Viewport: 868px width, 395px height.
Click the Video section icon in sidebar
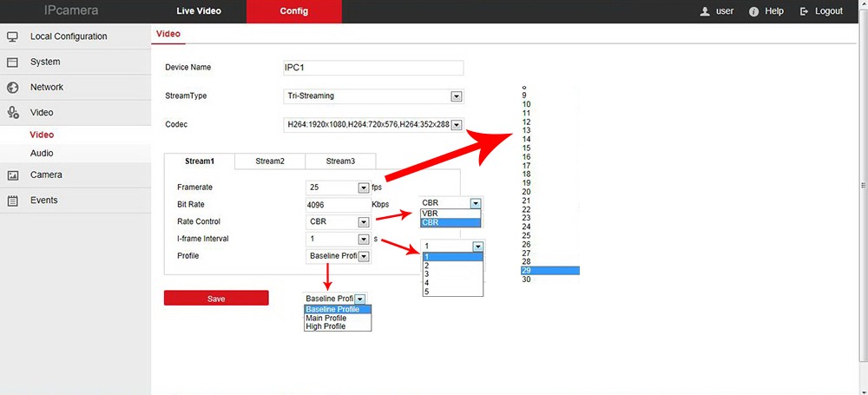click(13, 113)
